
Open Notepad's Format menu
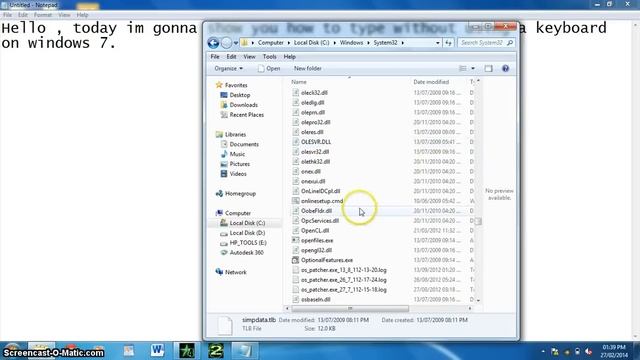[42, 15]
